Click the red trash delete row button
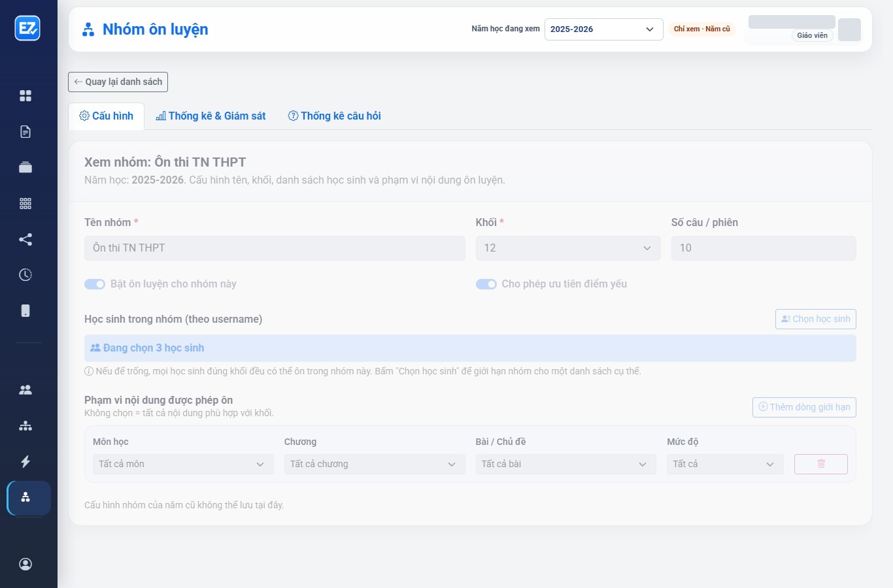The image size is (893, 588). pyautogui.click(x=821, y=464)
